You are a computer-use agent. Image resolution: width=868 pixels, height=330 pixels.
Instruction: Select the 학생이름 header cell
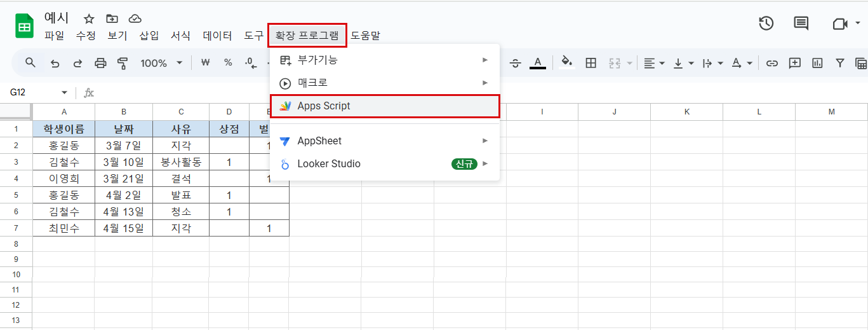tap(63, 129)
